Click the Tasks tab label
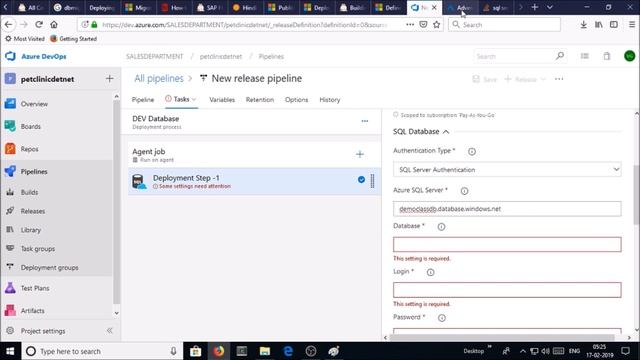640x360 pixels. pos(181,99)
